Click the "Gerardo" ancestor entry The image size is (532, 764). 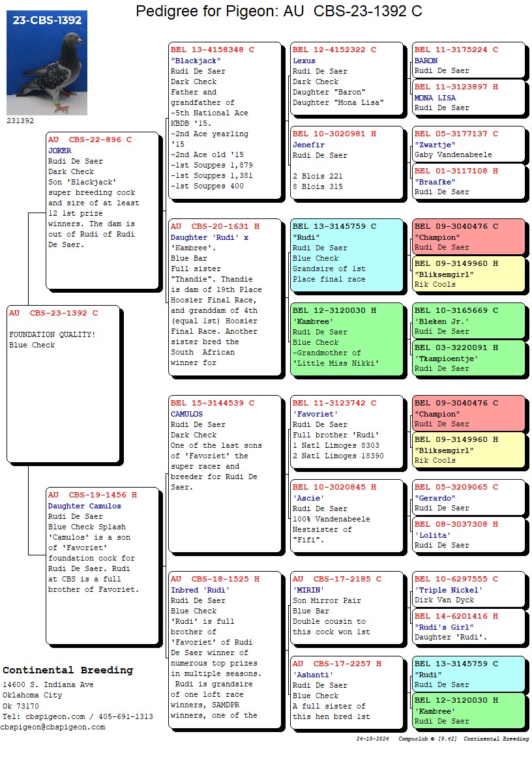468,497
